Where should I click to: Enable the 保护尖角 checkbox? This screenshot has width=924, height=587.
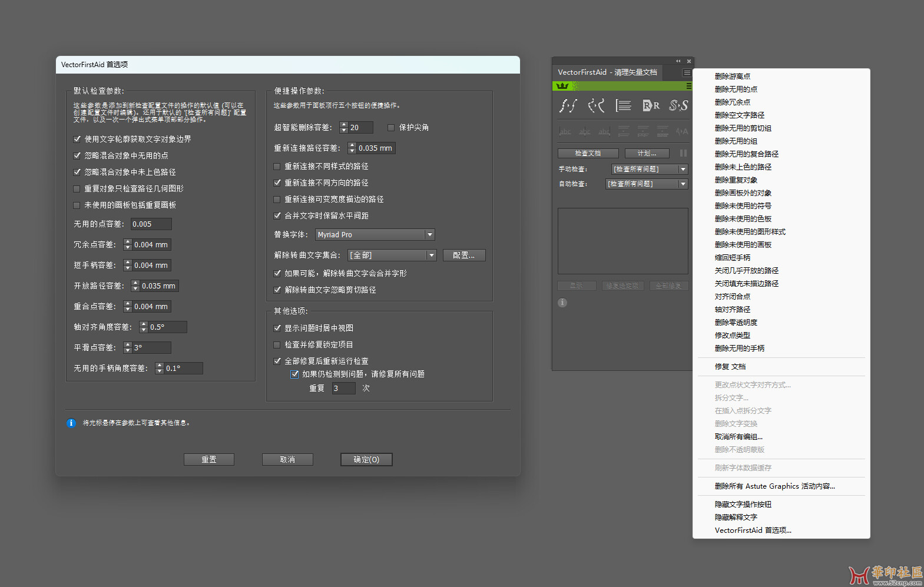tap(391, 127)
